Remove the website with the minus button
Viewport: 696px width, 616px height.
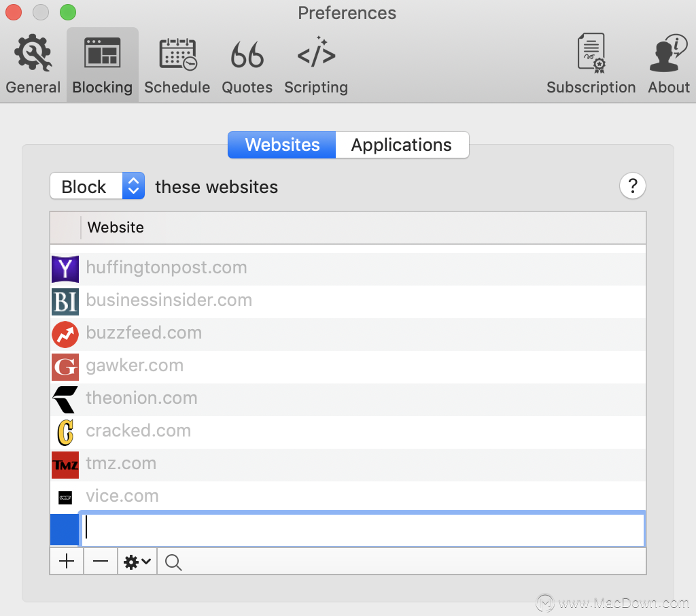click(101, 562)
